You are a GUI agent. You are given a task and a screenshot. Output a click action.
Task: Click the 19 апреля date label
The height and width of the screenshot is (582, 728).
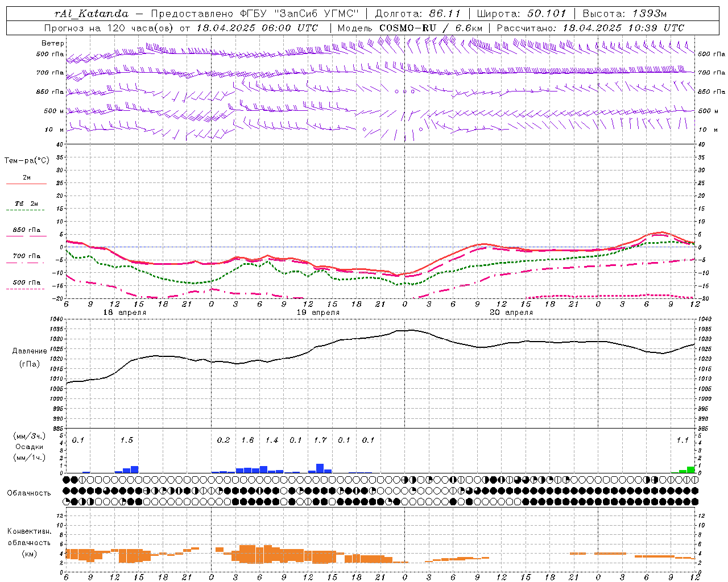point(318,313)
